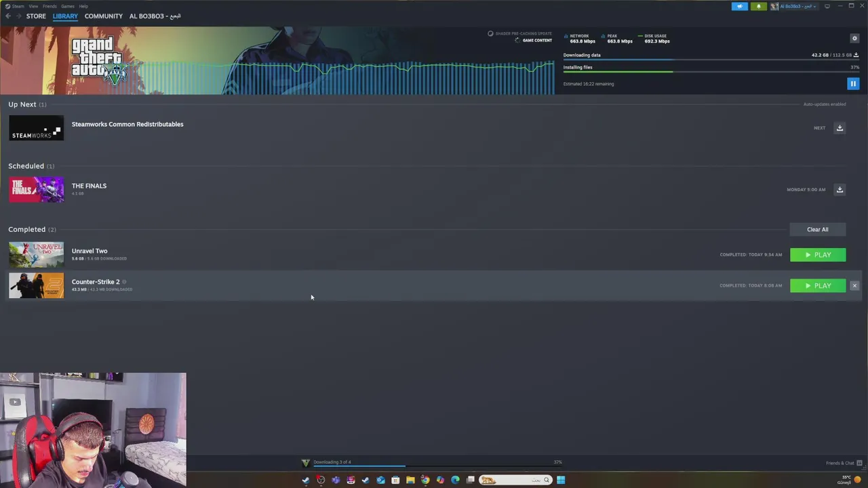Open the Friends menu
Screen dimensions: 868x488
point(50,6)
